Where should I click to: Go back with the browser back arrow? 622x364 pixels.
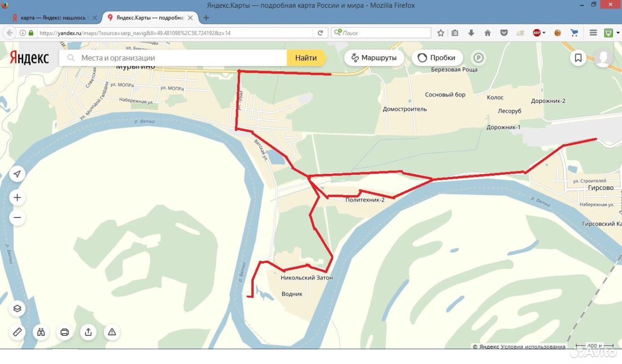click(9, 33)
